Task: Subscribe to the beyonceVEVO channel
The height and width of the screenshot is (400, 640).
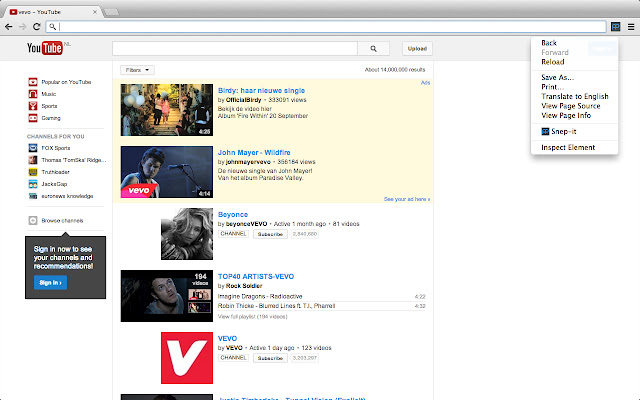Action: (x=269, y=233)
